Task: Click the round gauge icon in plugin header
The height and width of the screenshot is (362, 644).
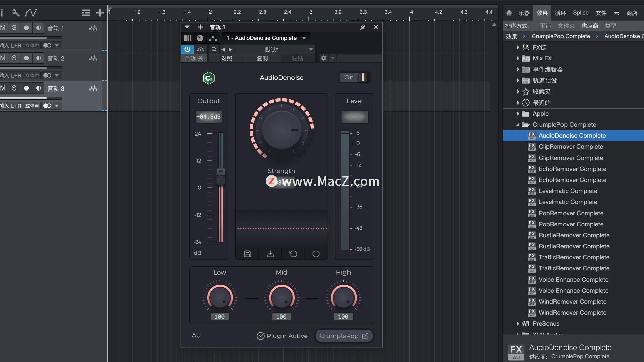Action: pyautogui.click(x=200, y=38)
